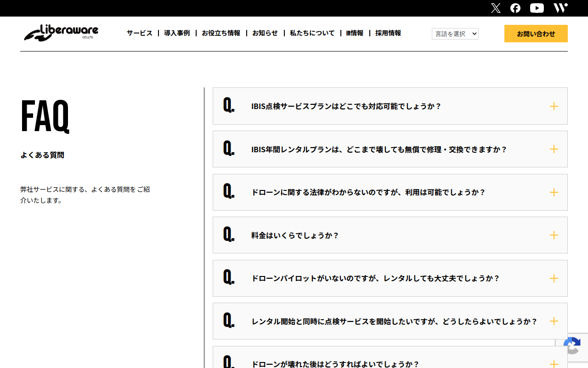Open the YouTube channel icon

[x=537, y=8]
